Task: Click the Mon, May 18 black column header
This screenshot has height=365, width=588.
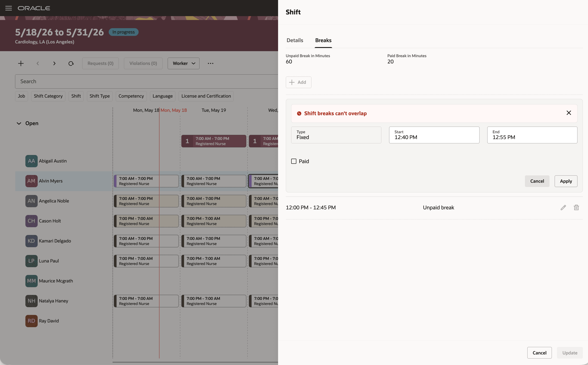Action: 146,110
